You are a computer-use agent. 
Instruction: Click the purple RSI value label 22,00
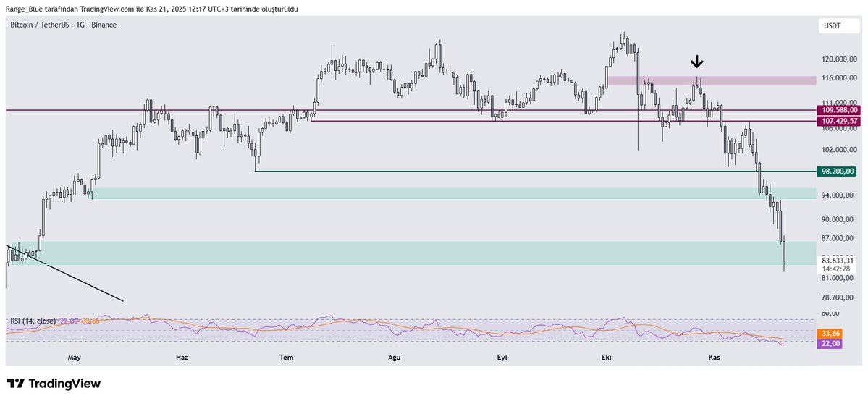click(x=829, y=344)
